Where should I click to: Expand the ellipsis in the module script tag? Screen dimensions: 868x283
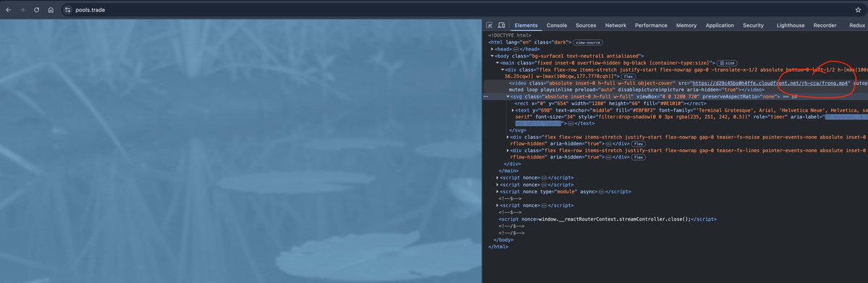[x=602, y=192]
